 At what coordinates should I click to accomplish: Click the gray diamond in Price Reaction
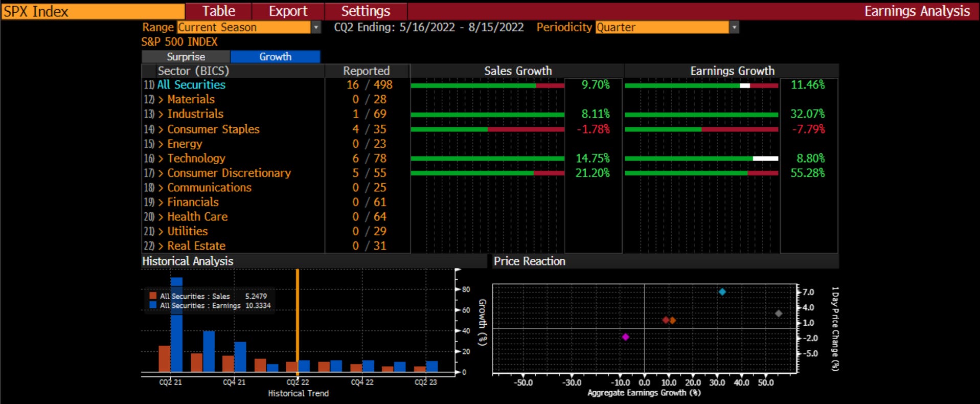[779, 313]
